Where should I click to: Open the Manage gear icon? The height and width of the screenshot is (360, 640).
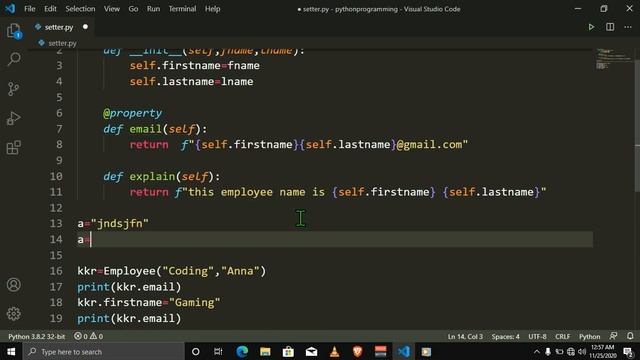click(13, 313)
